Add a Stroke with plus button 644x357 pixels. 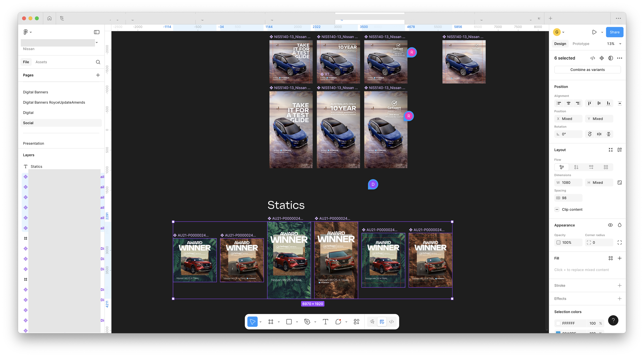pos(620,285)
